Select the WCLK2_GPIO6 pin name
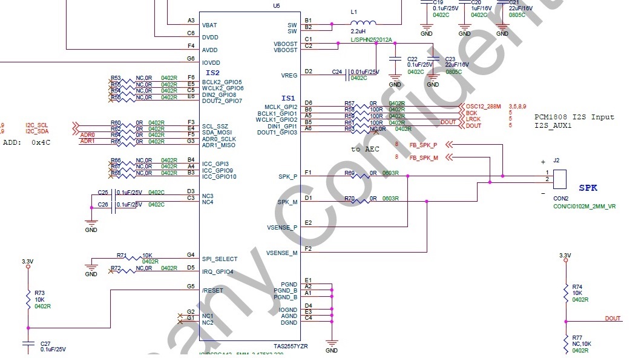Image resolution: width=644 pixels, height=358 pixels. [223, 88]
